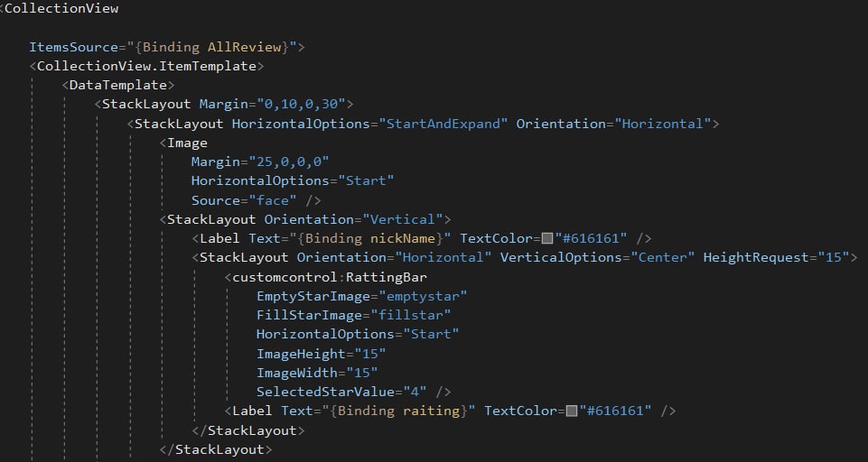
Task: Click the "customcontrol:RattingBar" tag
Action: pyautogui.click(x=330, y=277)
